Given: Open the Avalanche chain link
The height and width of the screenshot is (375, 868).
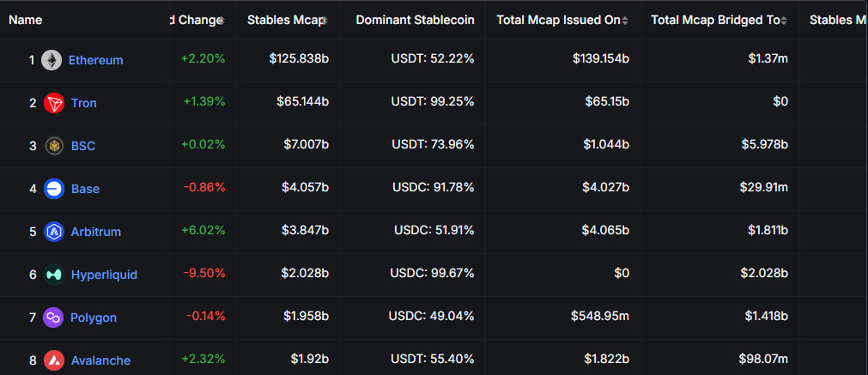Looking at the screenshot, I should point(100,360).
